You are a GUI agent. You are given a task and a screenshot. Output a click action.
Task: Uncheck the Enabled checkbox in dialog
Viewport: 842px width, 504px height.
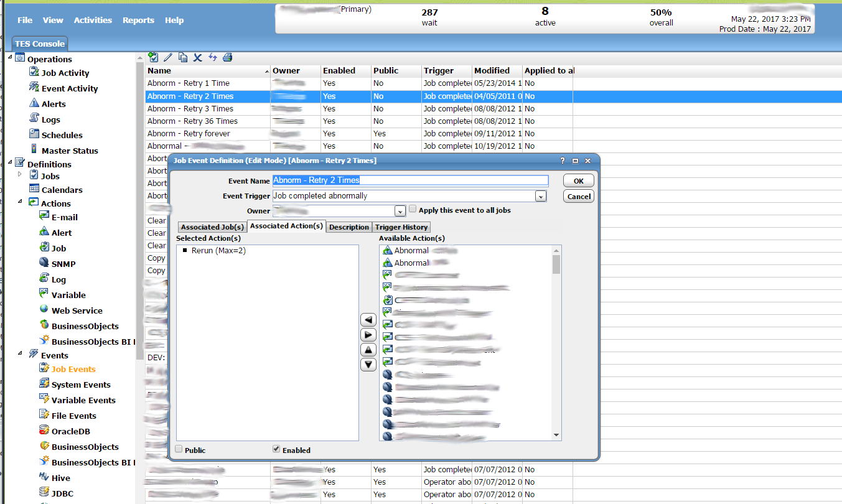click(276, 449)
